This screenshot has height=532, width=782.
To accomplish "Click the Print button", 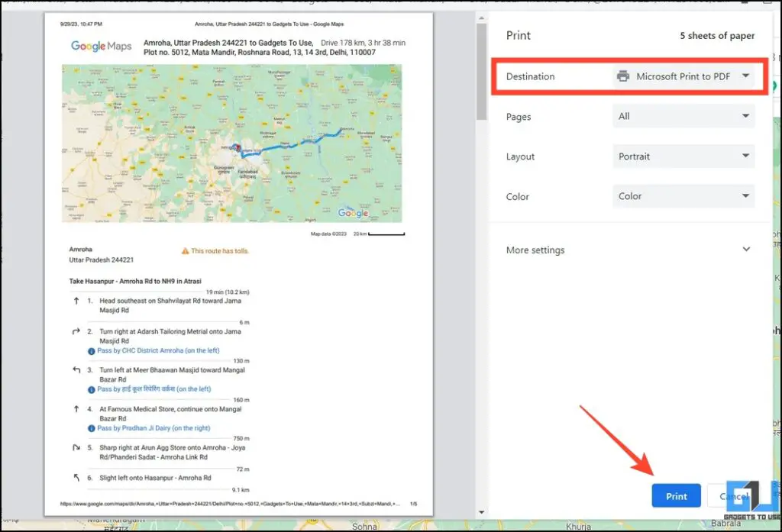I will 675,495.
